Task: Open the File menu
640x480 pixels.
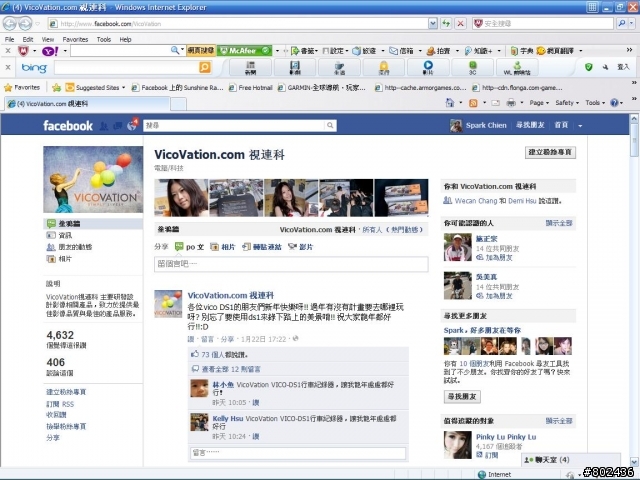Action: [x=9, y=40]
